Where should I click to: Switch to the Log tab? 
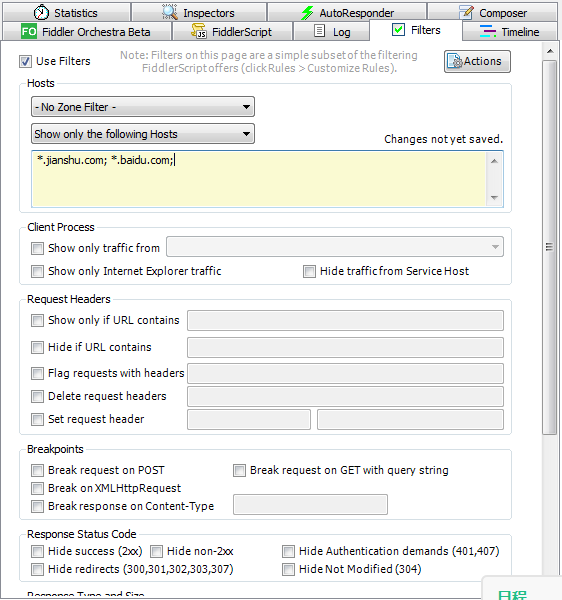point(332,31)
